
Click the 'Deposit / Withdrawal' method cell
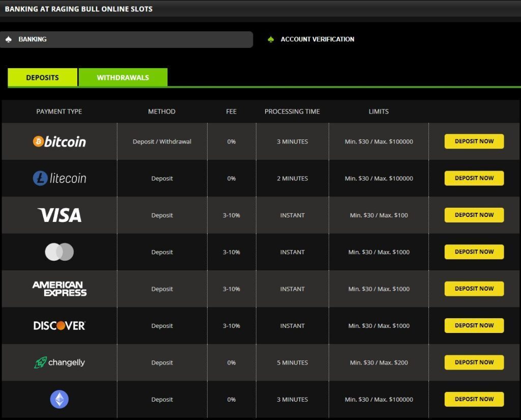[162, 142]
